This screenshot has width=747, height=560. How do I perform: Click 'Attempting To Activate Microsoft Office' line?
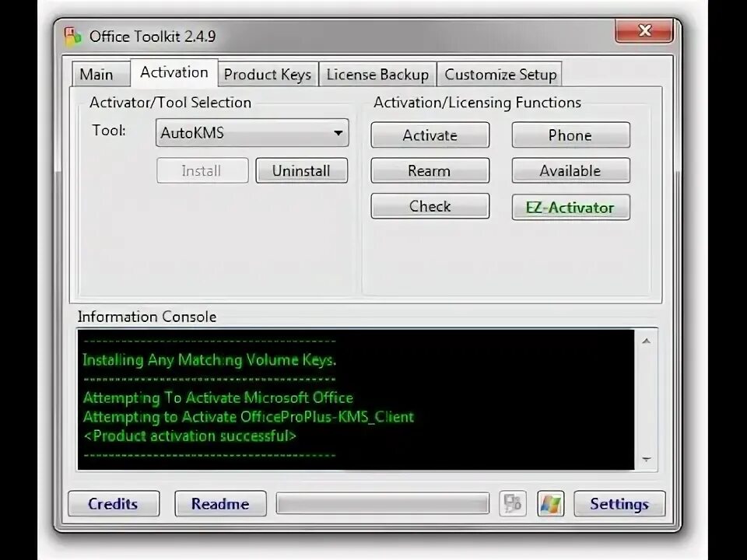click(218, 397)
